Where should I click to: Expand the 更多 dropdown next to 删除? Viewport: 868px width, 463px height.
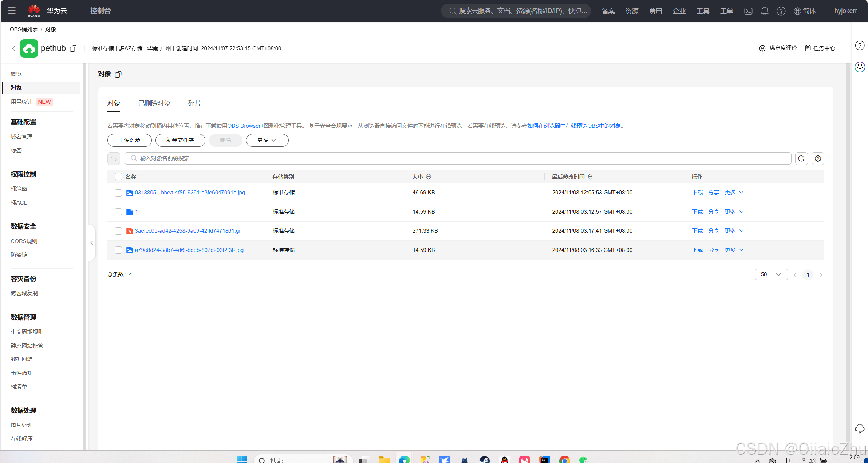click(x=267, y=140)
